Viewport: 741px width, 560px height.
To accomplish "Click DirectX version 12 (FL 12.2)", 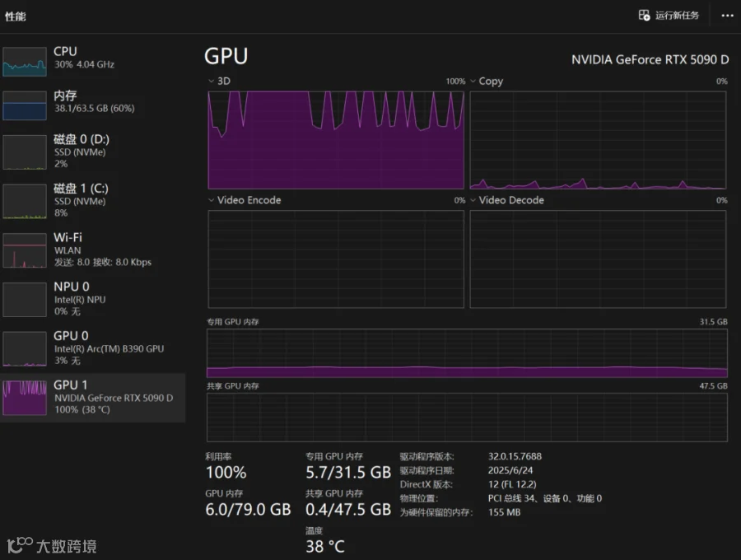I will coord(512,484).
